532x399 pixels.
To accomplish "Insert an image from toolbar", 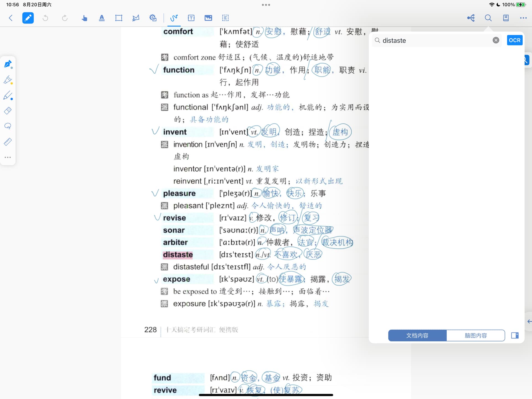I will (208, 18).
